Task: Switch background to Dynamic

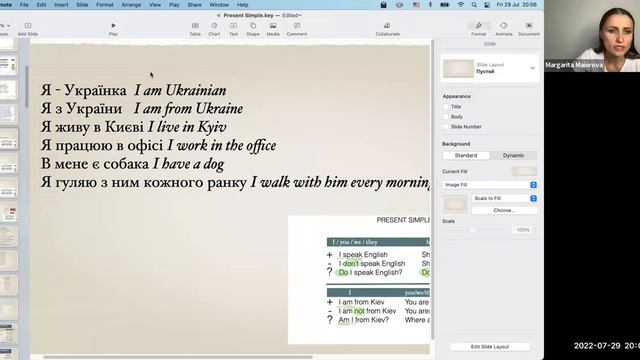Action: click(x=513, y=156)
